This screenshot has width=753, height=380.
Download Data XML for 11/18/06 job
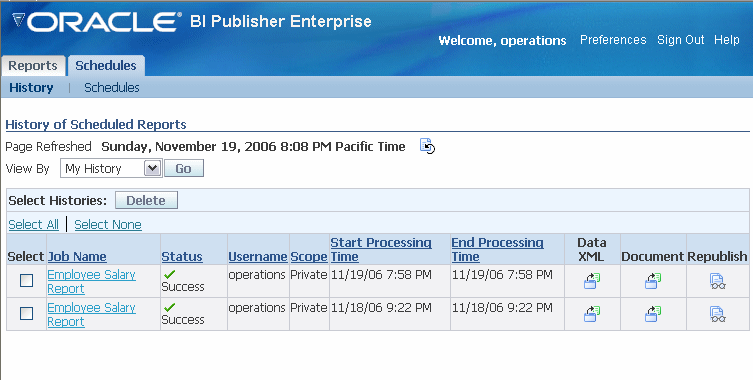pos(592,314)
